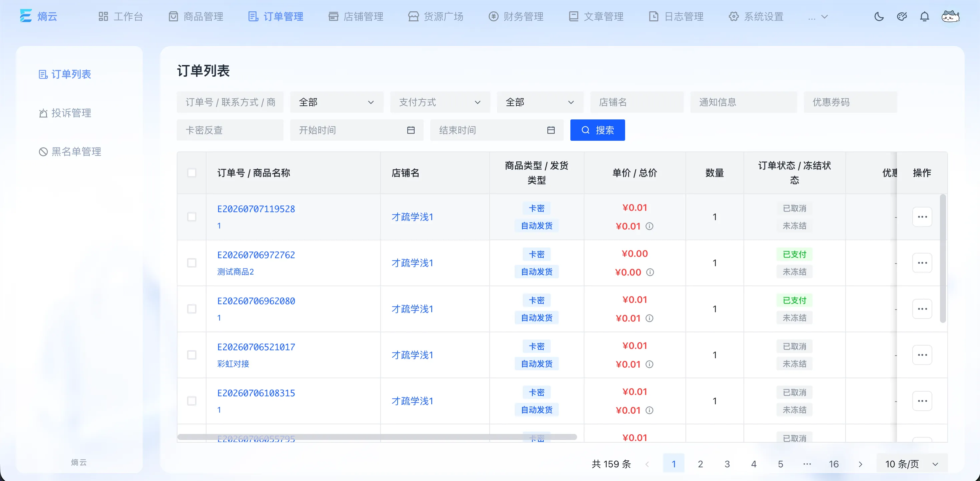Click horizontal table scrollbar
980x481 pixels.
(377, 437)
